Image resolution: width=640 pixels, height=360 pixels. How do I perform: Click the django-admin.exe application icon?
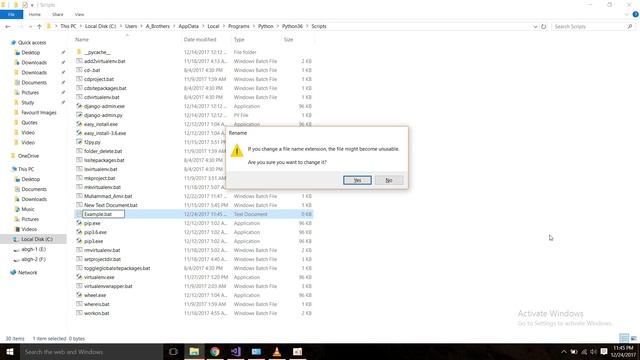pos(79,106)
